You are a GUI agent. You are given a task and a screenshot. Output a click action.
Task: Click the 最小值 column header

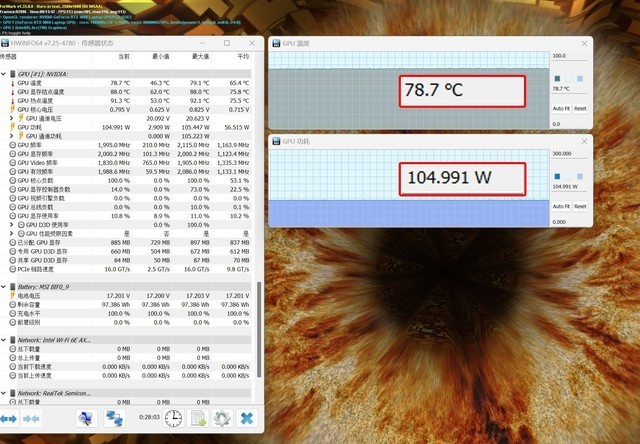(161, 57)
